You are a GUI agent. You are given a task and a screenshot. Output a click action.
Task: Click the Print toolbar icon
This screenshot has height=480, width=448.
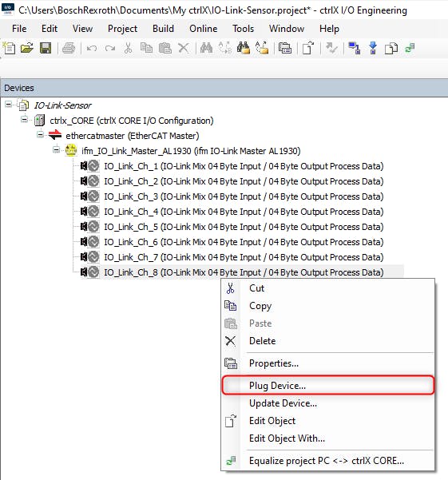coord(69,48)
